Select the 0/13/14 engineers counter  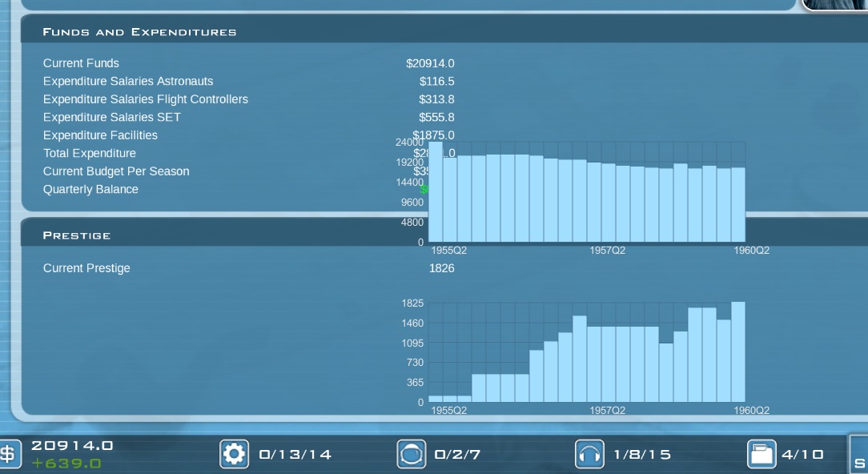(x=295, y=455)
